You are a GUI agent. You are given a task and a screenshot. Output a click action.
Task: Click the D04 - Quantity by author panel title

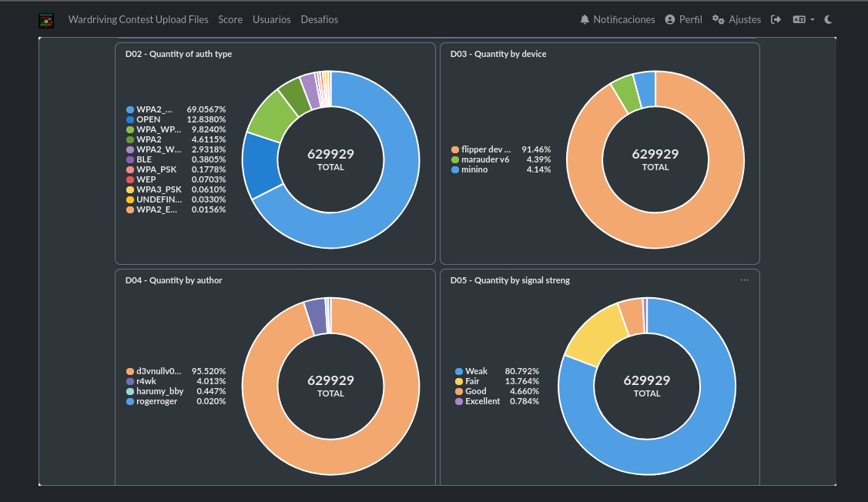tap(173, 280)
